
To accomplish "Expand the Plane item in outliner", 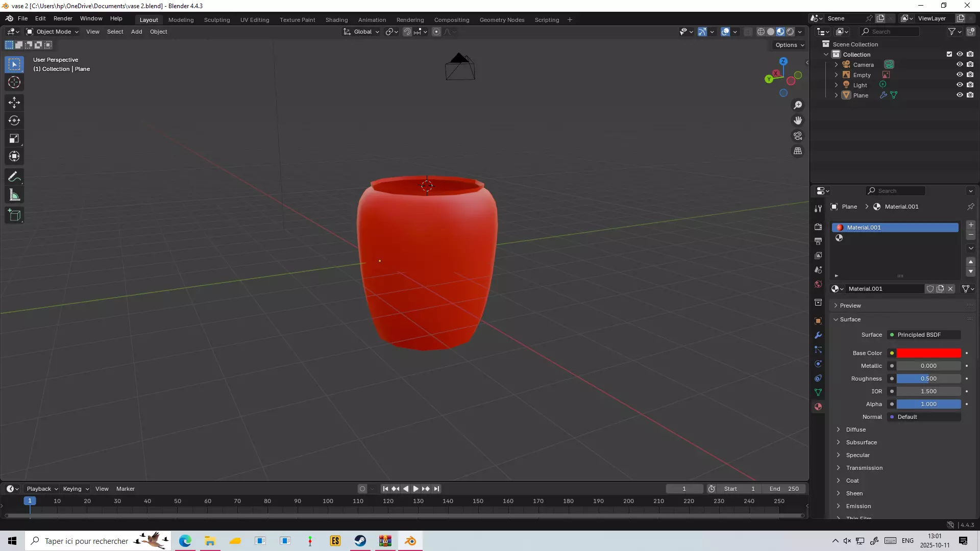I will [836, 95].
